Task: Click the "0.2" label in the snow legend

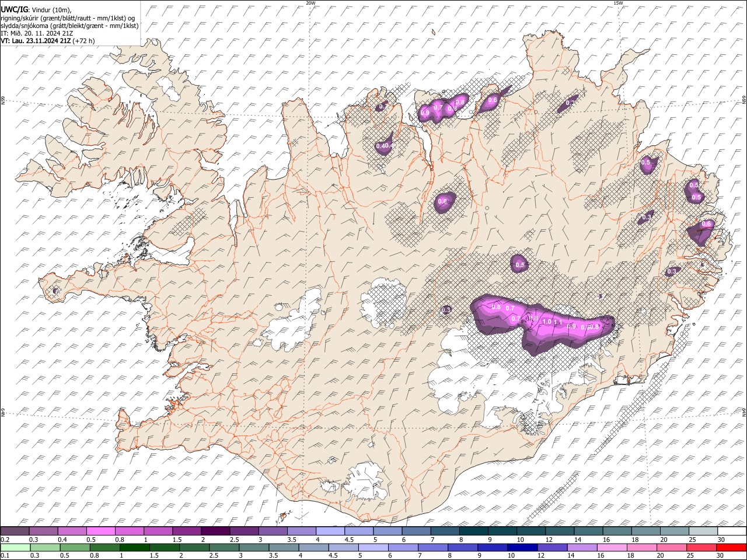Action: 5,540
